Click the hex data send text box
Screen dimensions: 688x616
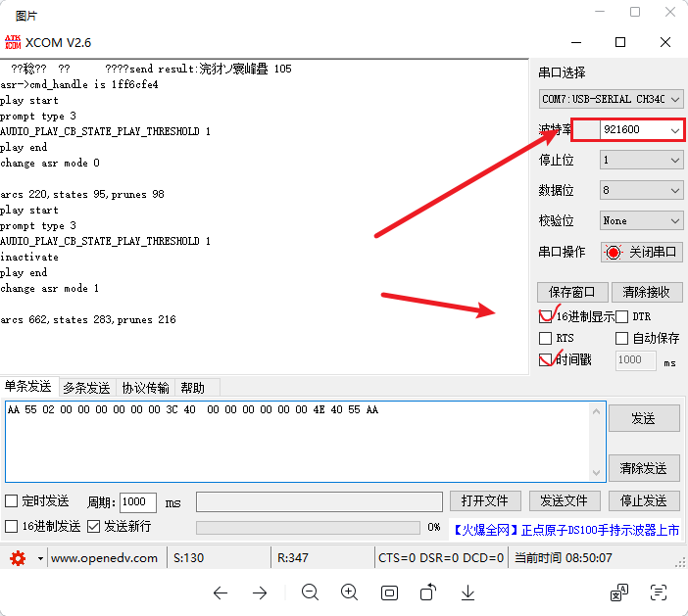click(298, 442)
